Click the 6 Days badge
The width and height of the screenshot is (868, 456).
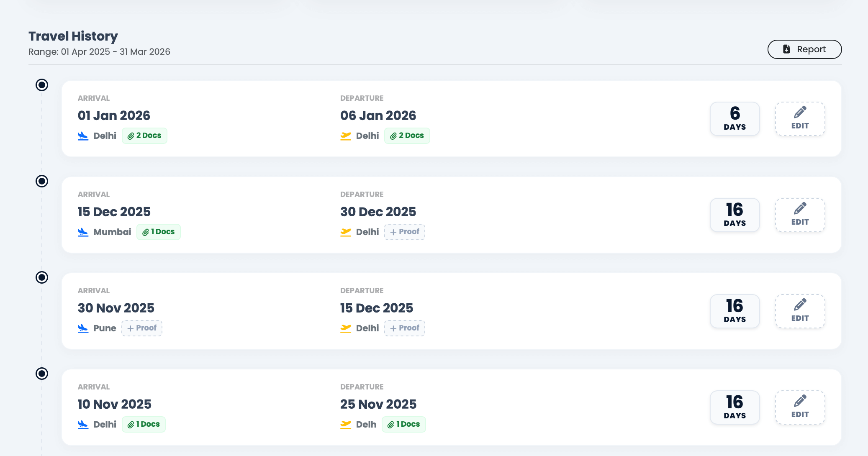tap(734, 119)
